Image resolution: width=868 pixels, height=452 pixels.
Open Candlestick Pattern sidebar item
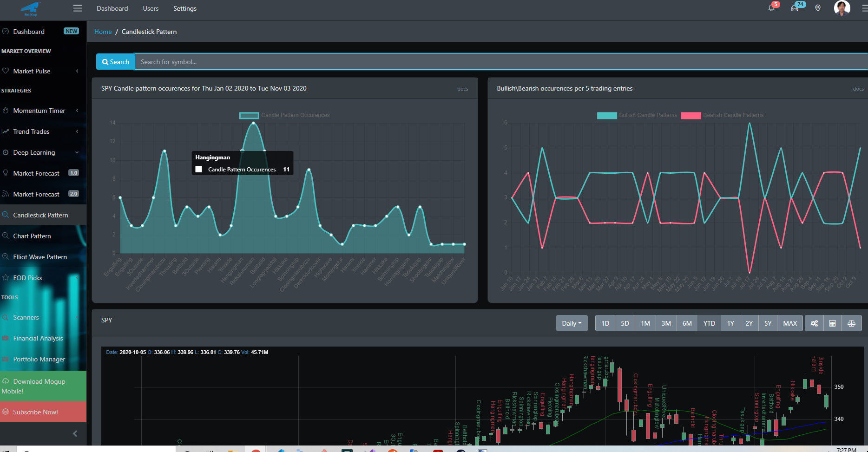[x=43, y=215]
